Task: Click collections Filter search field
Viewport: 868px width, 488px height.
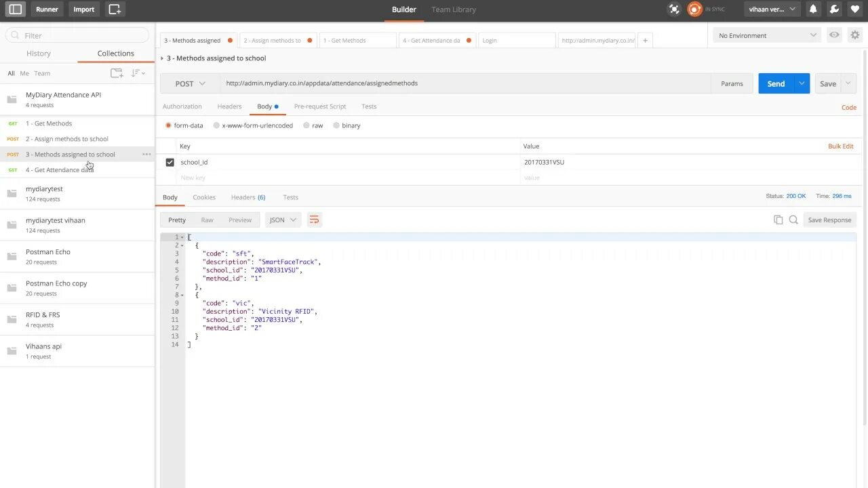Action: click(x=77, y=35)
